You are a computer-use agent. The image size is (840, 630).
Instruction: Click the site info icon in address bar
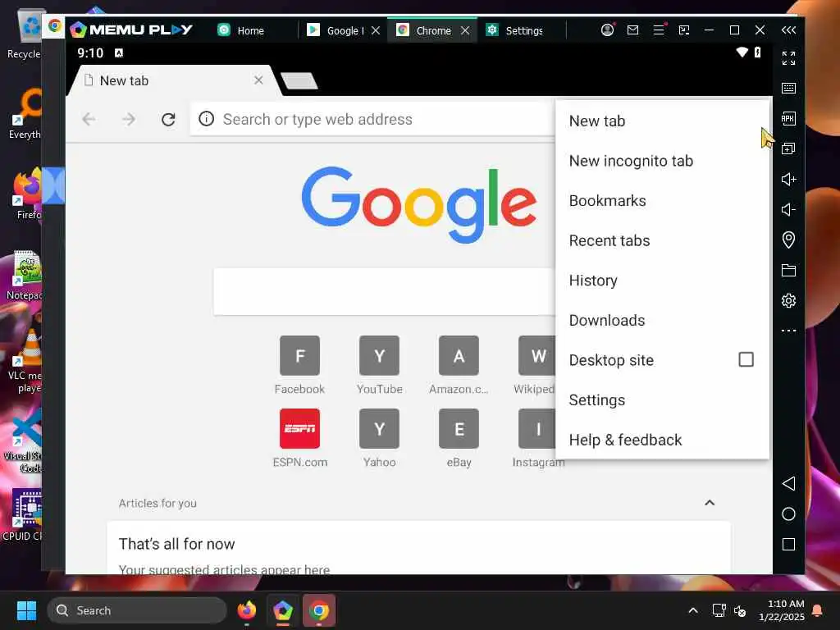(x=206, y=119)
